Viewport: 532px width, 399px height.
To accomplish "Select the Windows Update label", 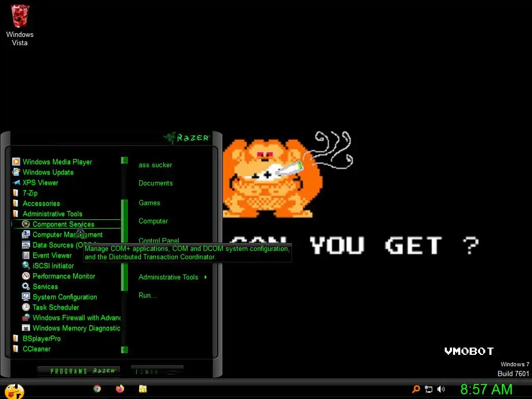I will (48, 172).
